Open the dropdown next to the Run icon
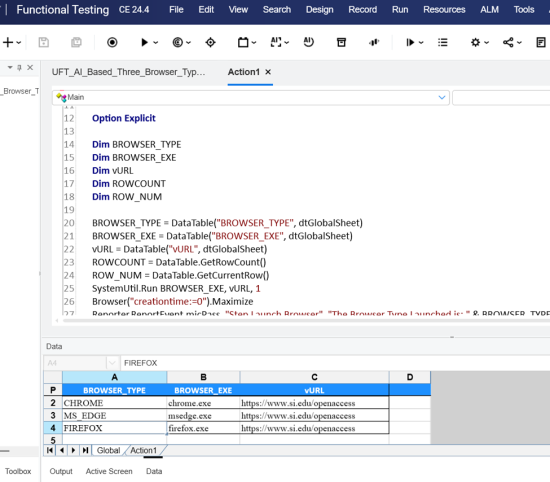550x482 pixels. [x=156, y=43]
